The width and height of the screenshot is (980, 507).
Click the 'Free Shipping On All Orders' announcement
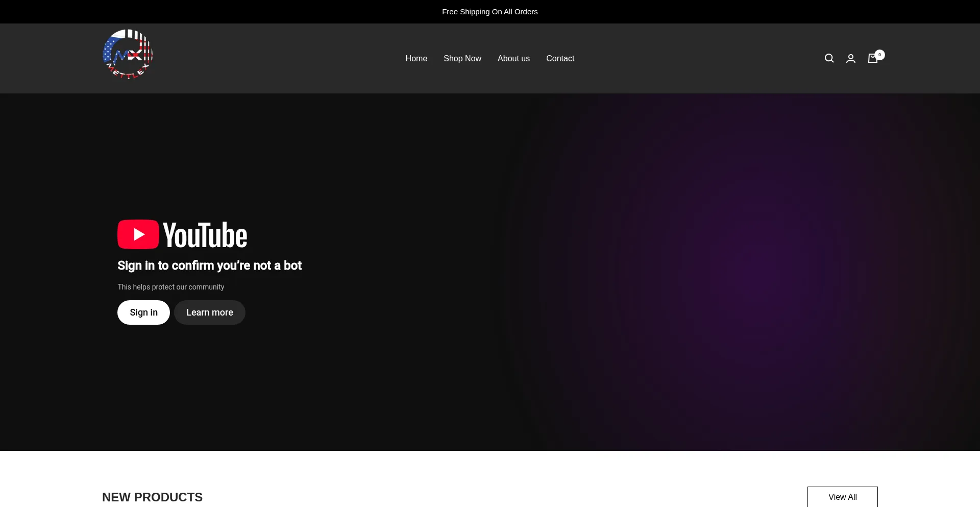click(489, 12)
